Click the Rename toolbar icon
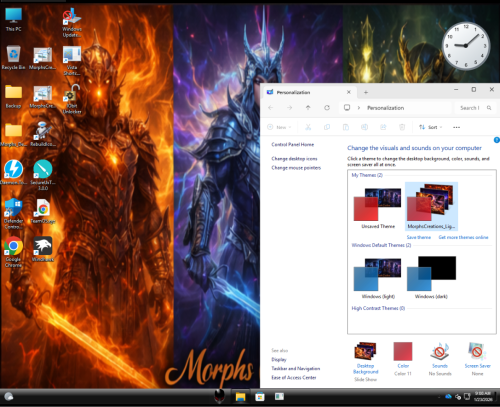Image resolution: width=500 pixels, height=407 pixels. [364, 127]
